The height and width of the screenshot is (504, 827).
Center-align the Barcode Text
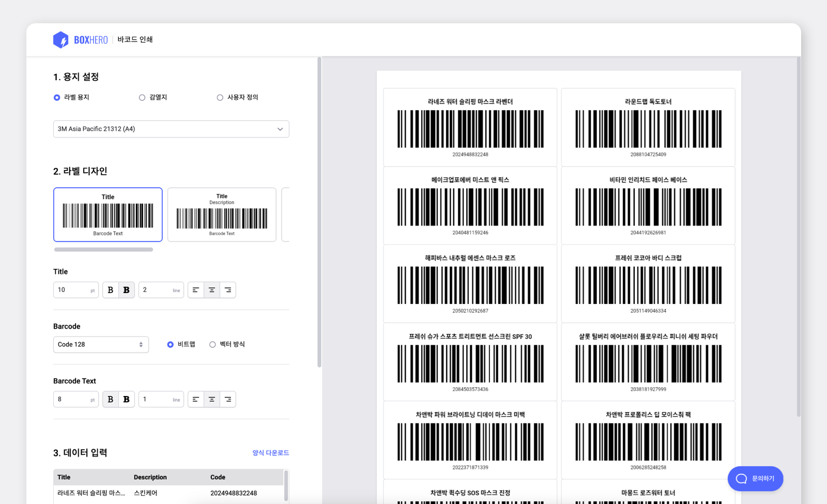tap(212, 399)
